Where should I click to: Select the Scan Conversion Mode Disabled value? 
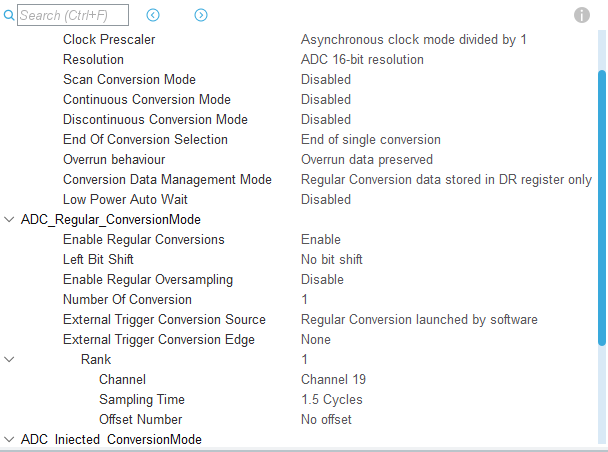pos(326,79)
